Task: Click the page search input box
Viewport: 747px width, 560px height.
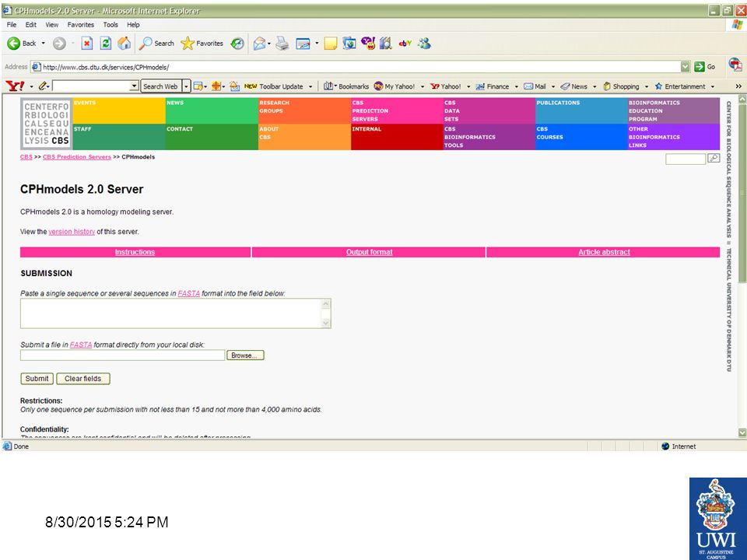Action: click(685, 159)
